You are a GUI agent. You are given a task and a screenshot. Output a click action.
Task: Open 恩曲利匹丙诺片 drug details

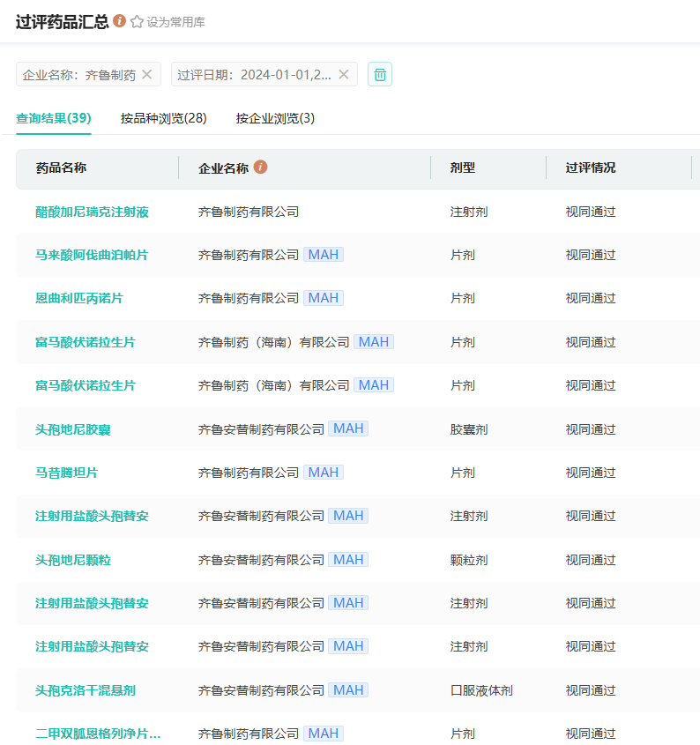79,299
